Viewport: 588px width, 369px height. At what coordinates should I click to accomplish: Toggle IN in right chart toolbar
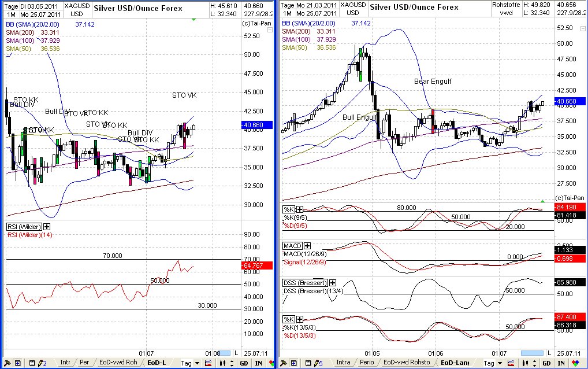561,363
